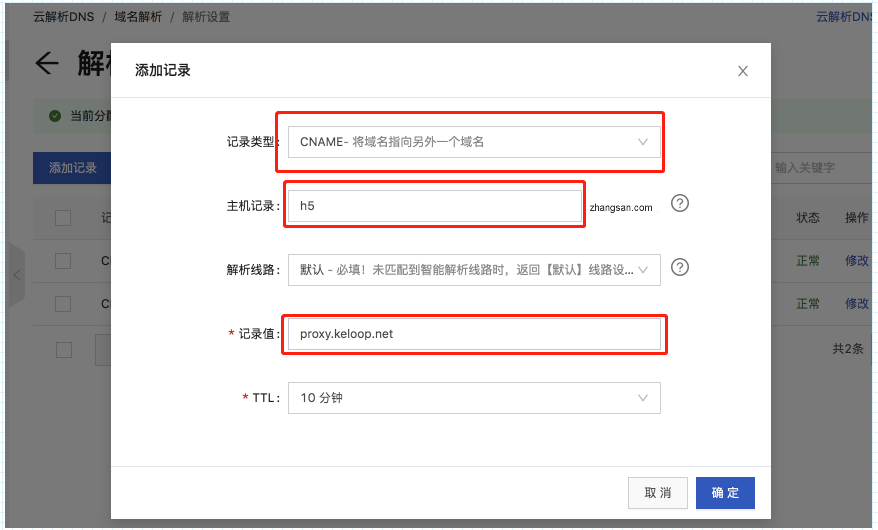Toggle checkbox for the second record row
Image resolution: width=878 pixels, height=530 pixels.
[63, 304]
